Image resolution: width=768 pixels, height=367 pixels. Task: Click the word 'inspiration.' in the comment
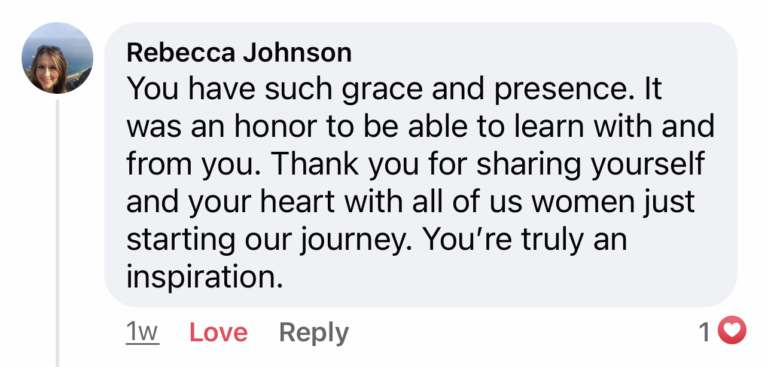click(x=205, y=278)
